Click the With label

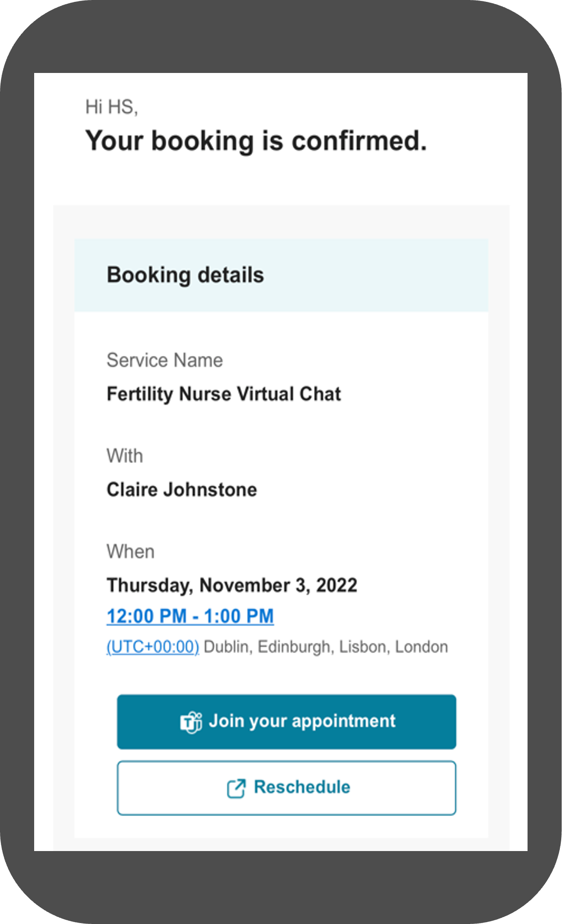point(125,456)
